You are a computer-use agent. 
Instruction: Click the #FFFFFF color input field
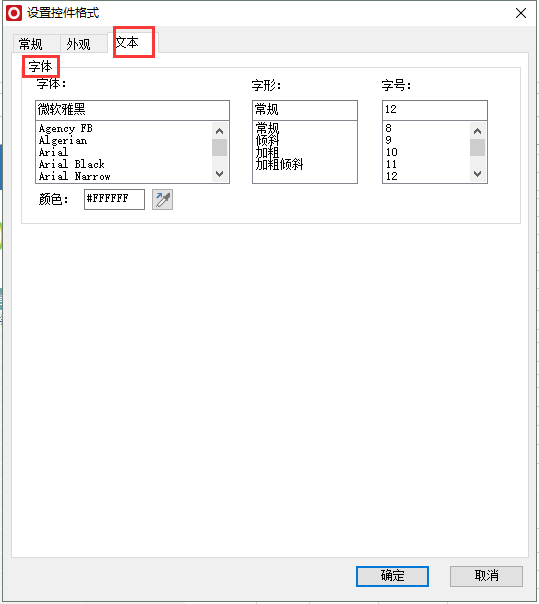[x=114, y=199]
